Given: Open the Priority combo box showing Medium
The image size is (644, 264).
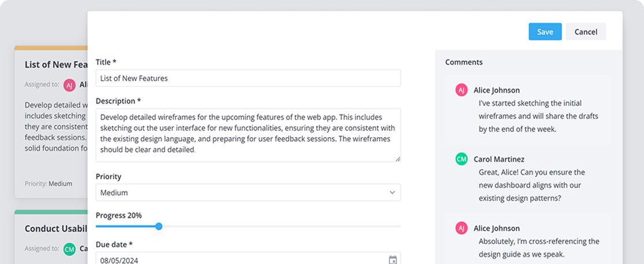Looking at the screenshot, I should point(248,193).
